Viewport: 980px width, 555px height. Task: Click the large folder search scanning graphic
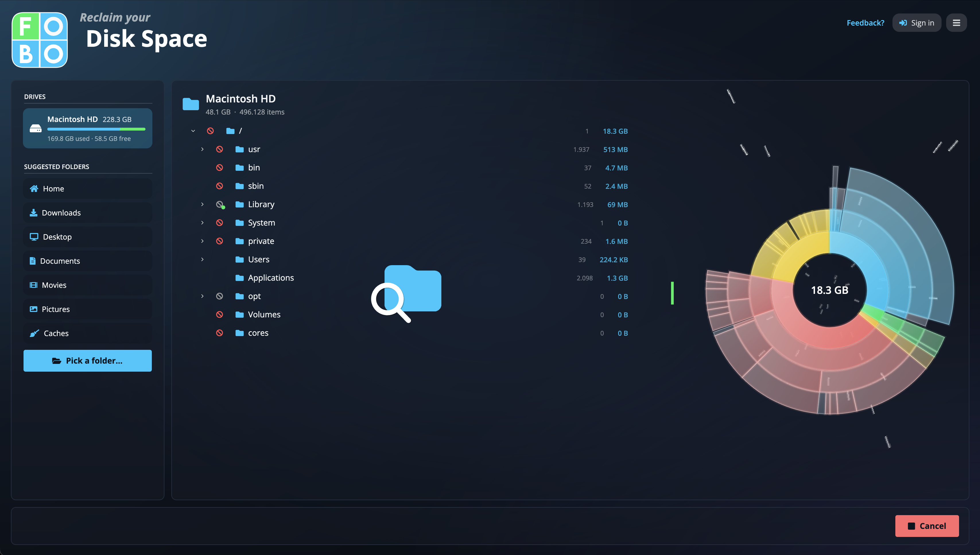click(x=406, y=294)
